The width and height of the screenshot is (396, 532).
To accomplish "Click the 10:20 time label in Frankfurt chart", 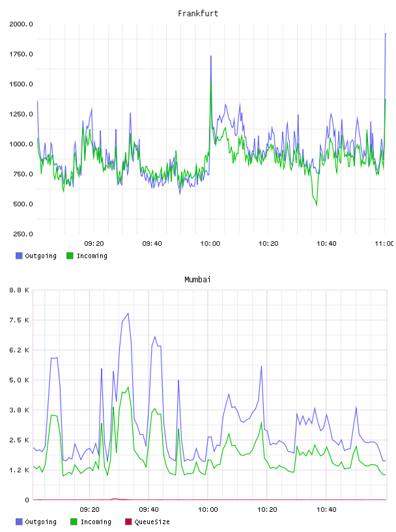I will click(268, 244).
